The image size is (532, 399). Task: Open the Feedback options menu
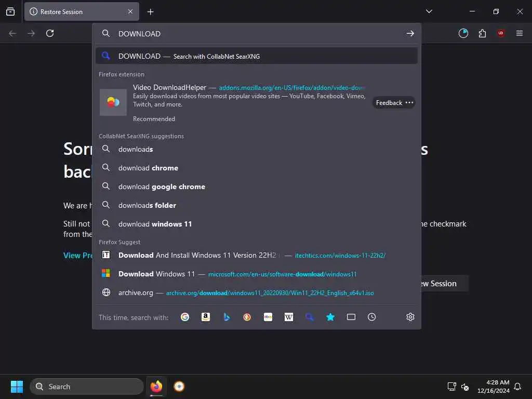(x=394, y=102)
